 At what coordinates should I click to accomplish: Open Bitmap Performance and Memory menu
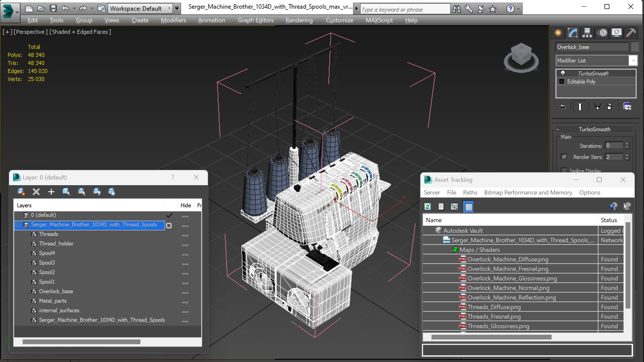(528, 193)
